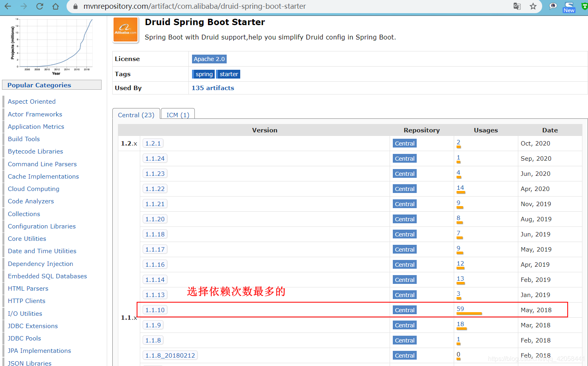
Task: Go to browser home page
Action: tap(55, 6)
